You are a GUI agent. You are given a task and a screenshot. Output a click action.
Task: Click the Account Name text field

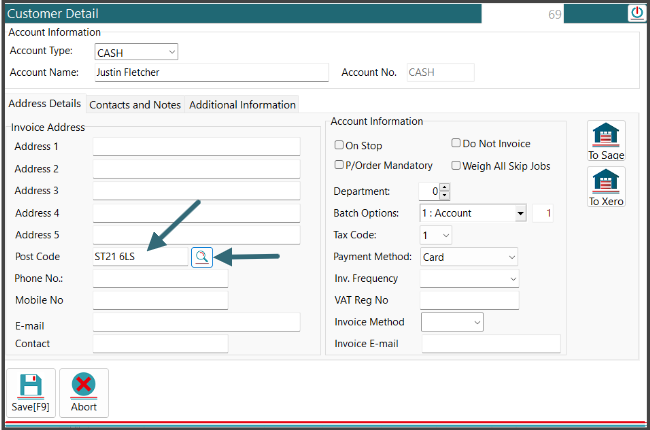point(210,72)
